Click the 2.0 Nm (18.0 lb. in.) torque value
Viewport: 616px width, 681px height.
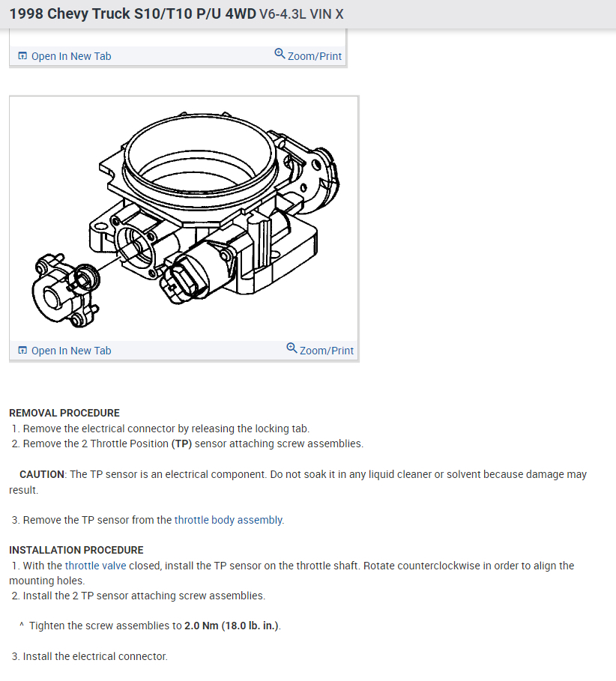coord(232,626)
